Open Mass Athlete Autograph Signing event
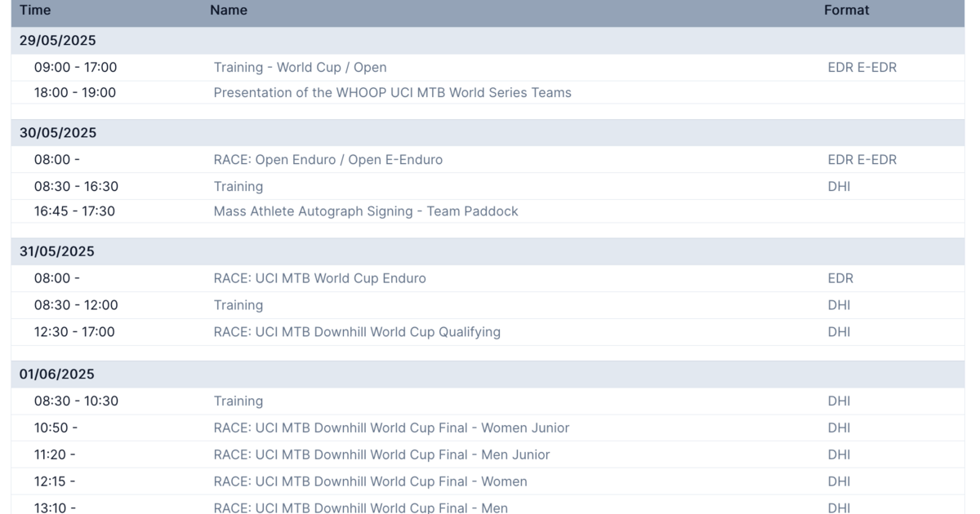This screenshot has width=980, height=514. click(365, 211)
